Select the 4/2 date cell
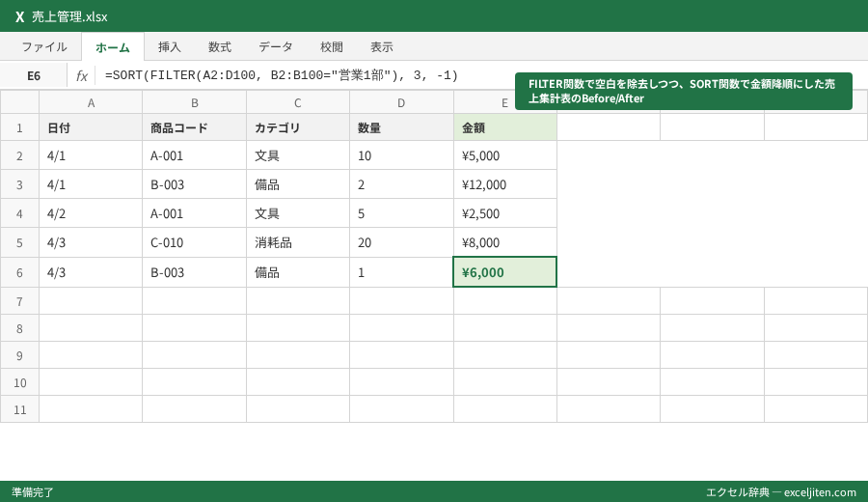The image size is (868, 502). (91, 213)
